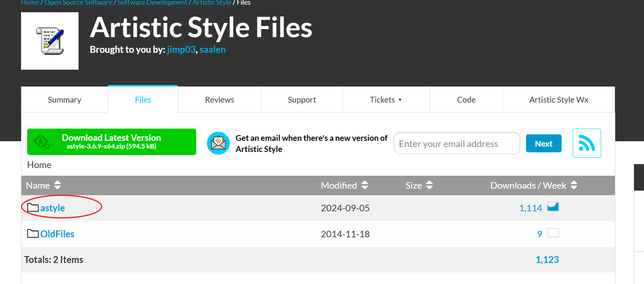This screenshot has height=284, width=644.
Task: Expand the Tickets dropdown menu
Action: coord(386,100)
